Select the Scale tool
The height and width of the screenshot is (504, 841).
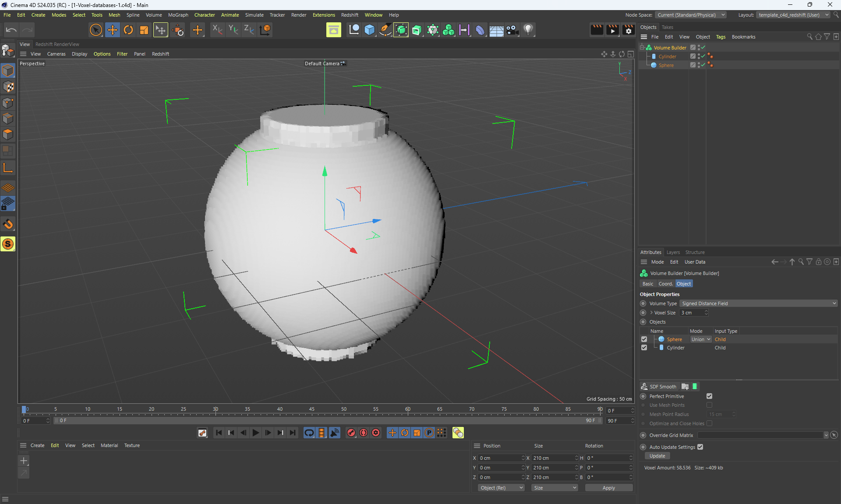tap(144, 30)
